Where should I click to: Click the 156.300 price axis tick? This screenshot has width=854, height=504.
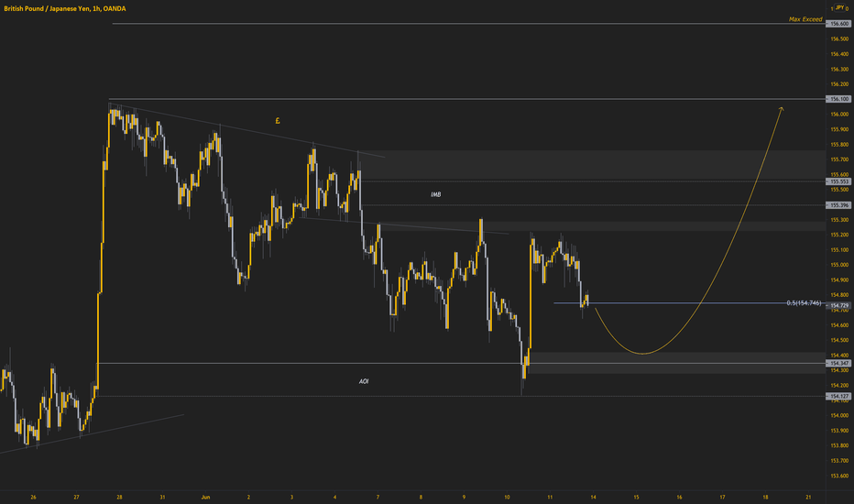click(x=839, y=70)
